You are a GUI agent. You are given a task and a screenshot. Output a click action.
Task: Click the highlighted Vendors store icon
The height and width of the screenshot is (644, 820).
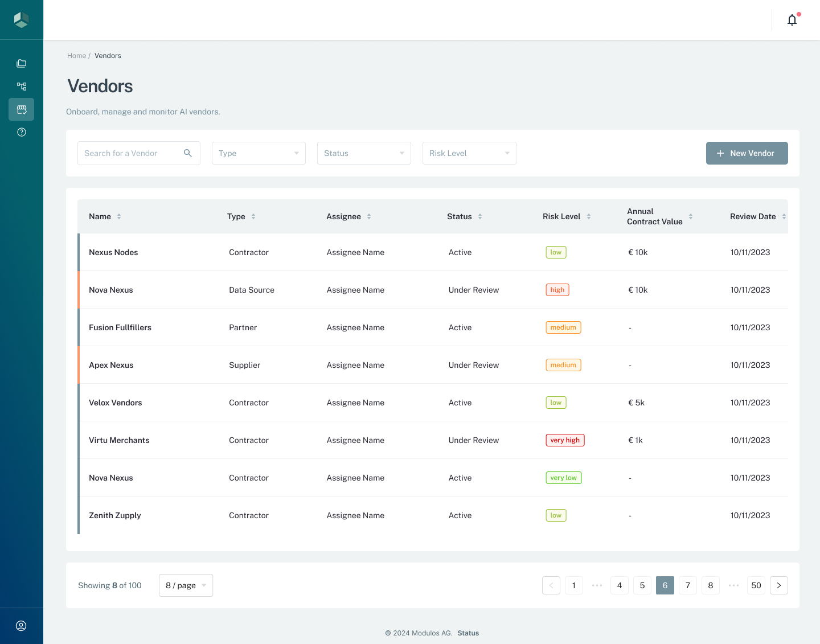[22, 109]
